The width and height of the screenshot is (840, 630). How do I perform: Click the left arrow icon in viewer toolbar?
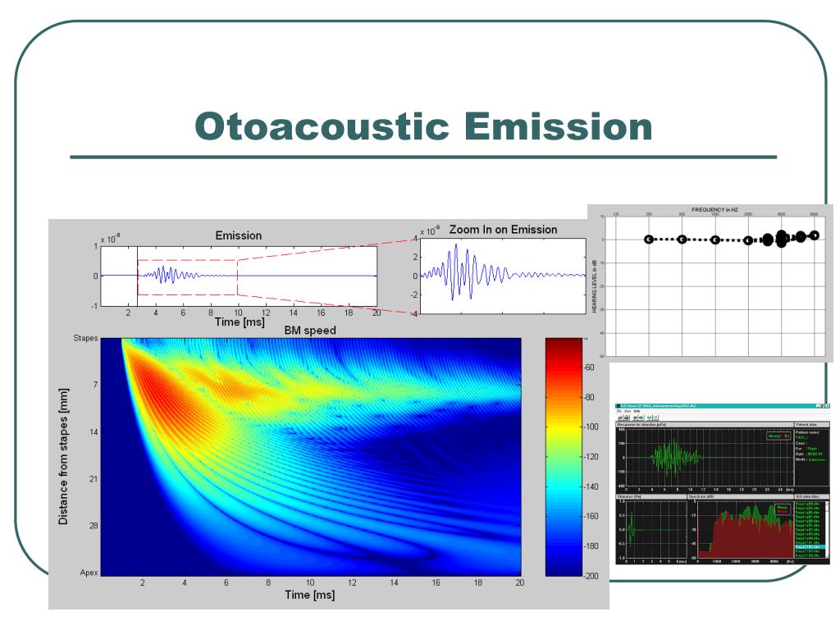pyautogui.click(x=636, y=418)
